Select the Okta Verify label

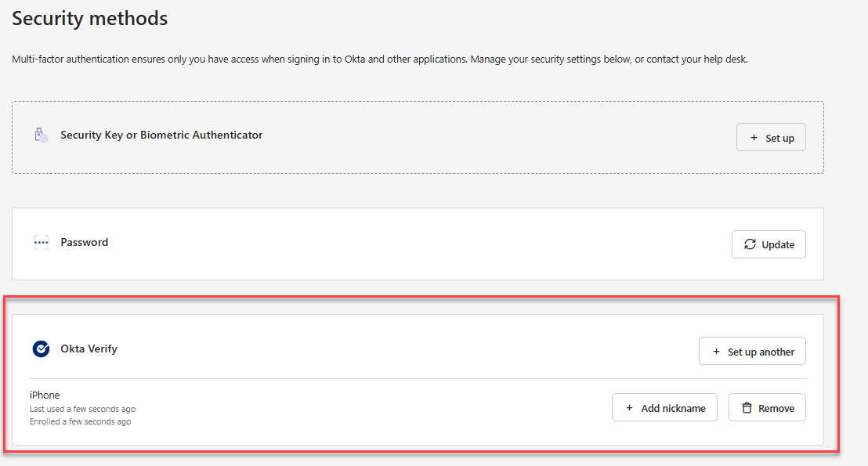(89, 349)
